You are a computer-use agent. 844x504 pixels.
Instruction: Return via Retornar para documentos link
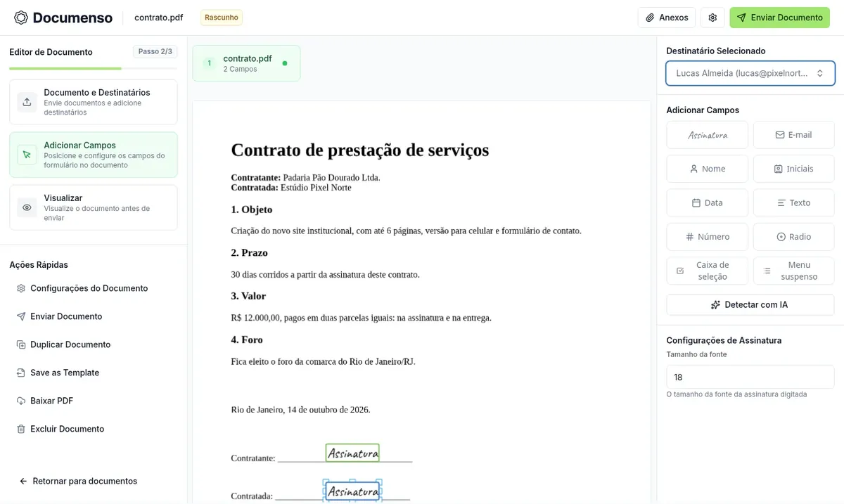click(78, 481)
